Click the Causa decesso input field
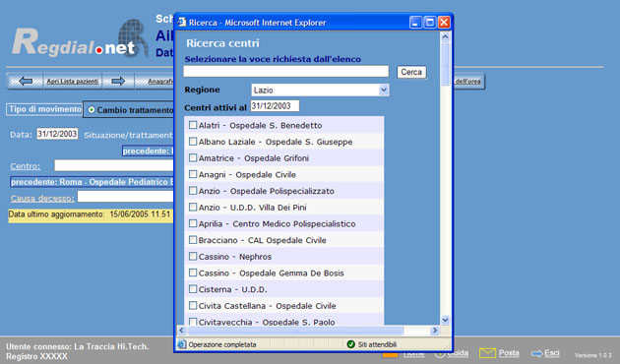Viewport: 620px width, 364px height. pyautogui.click(x=125, y=197)
